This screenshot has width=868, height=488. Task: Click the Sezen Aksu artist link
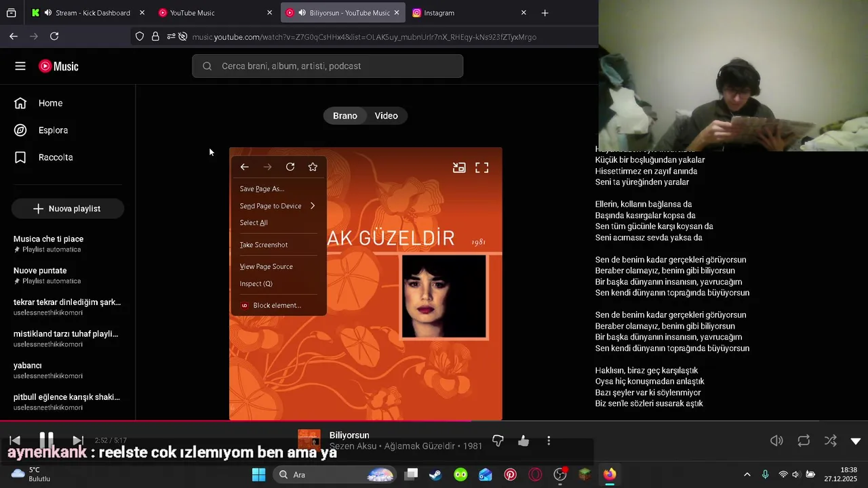(354, 447)
